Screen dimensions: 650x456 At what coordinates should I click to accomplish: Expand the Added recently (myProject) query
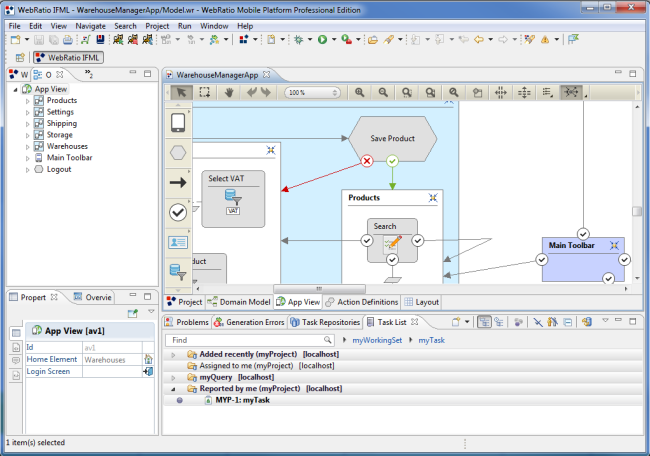(173, 355)
